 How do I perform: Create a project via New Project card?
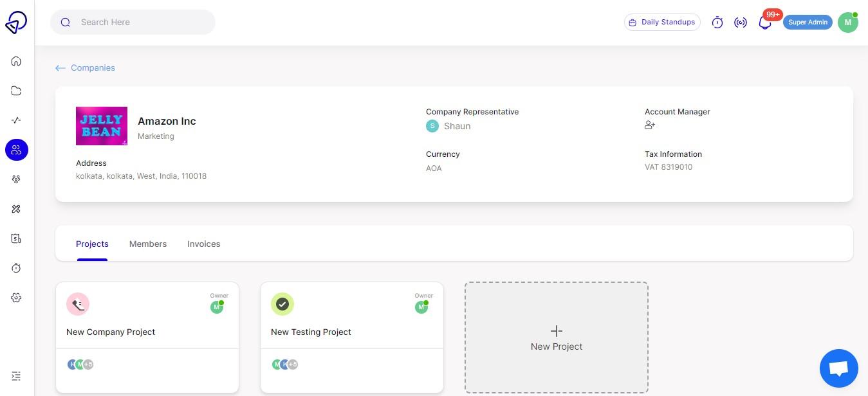[x=556, y=337]
